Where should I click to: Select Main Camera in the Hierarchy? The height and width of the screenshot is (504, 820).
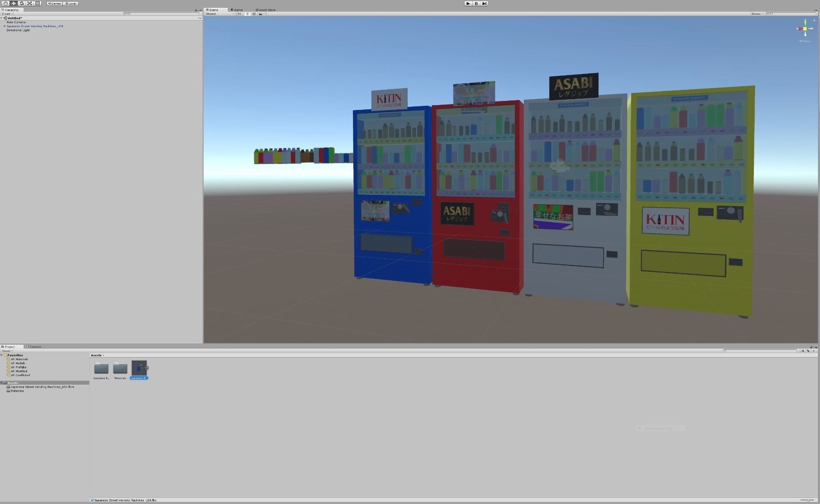tap(16, 22)
